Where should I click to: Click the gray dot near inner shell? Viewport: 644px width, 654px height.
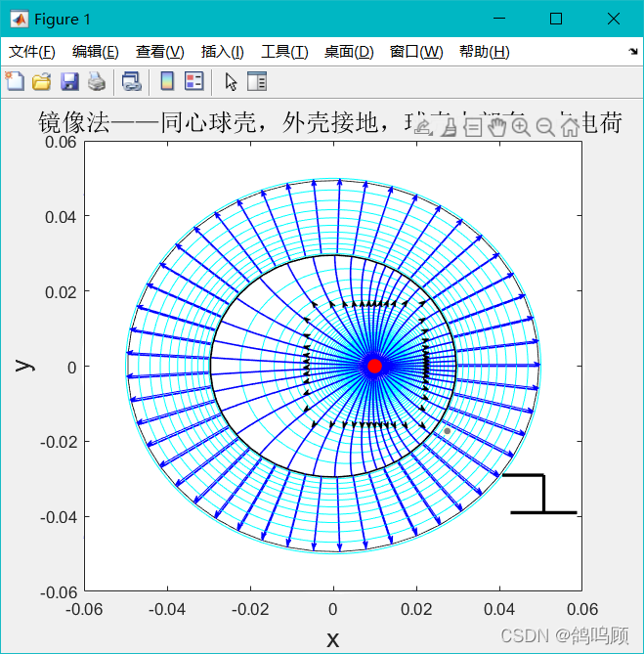[447, 431]
